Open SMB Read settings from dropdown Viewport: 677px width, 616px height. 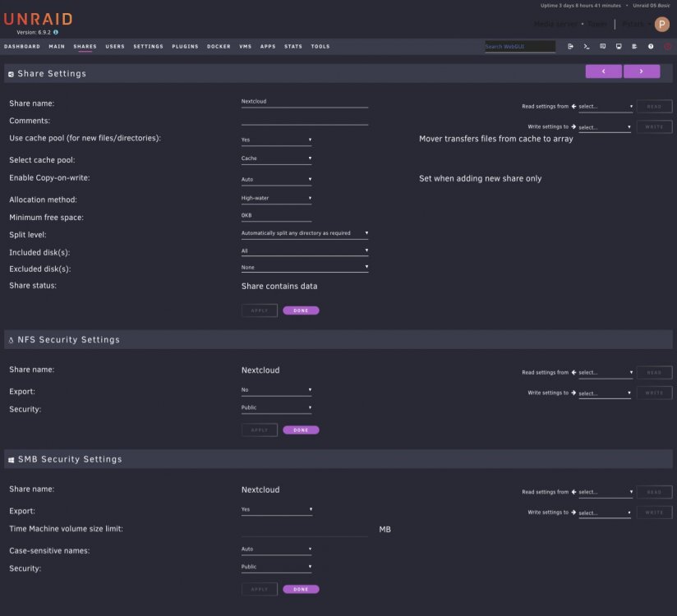[x=606, y=492]
